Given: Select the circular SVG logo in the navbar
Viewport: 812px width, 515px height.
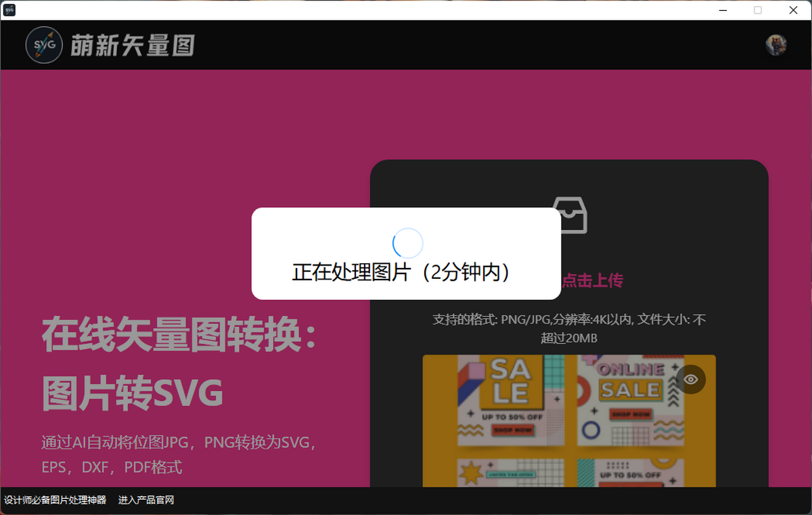Looking at the screenshot, I should tap(43, 45).
